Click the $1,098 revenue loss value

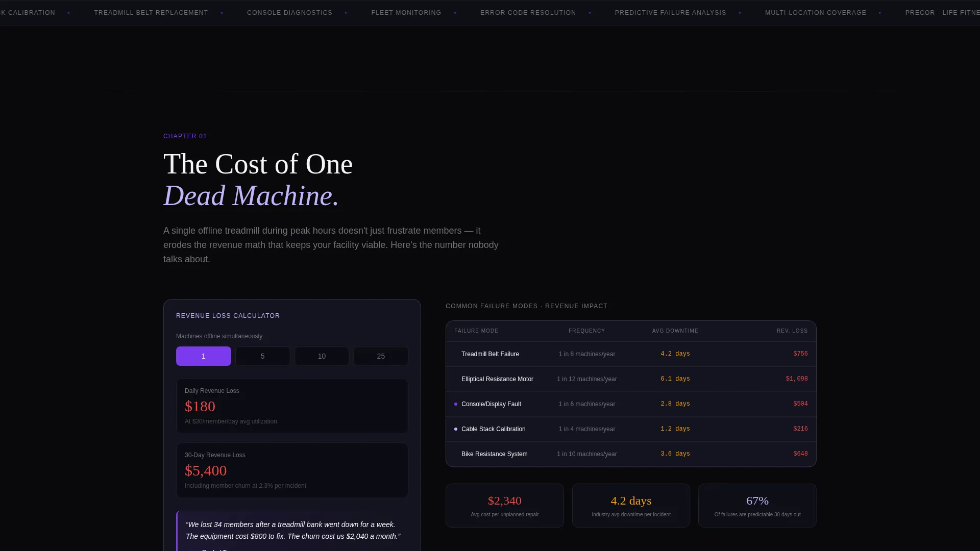tap(797, 379)
